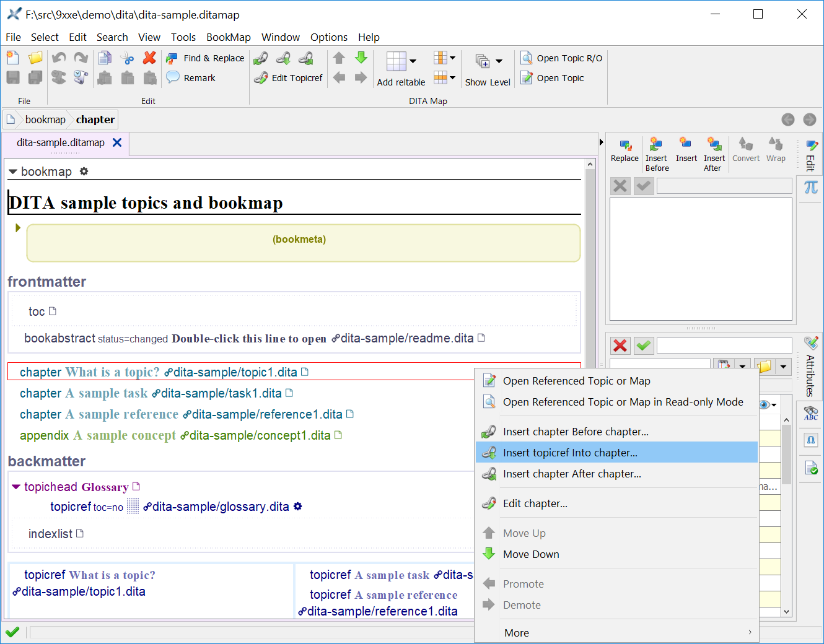The height and width of the screenshot is (644, 824).
Task: Select the Edit Topicref toolbar icon
Action: click(288, 77)
